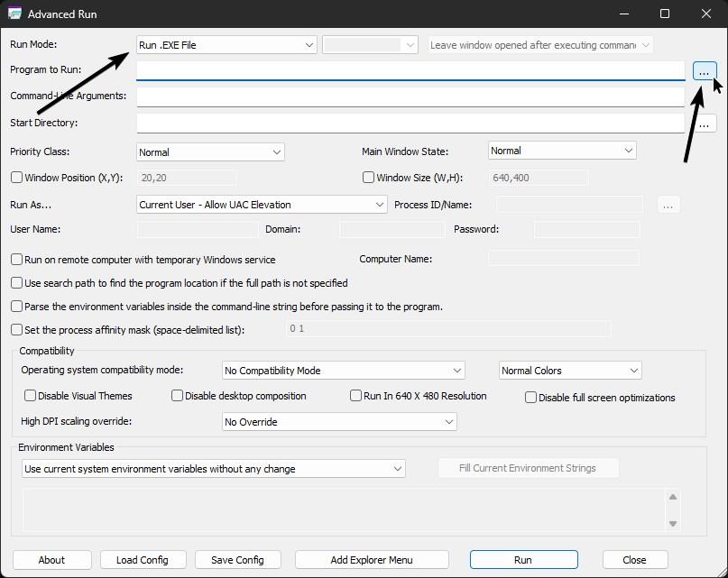Click the Advanced Run app icon in title bar
Screen dimensions: 728x578
tap(14, 14)
